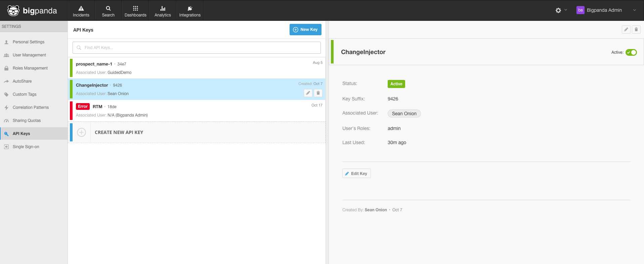Image resolution: width=644 pixels, height=264 pixels.
Task: Click the Roles Management lock icon
Action: [6, 68]
